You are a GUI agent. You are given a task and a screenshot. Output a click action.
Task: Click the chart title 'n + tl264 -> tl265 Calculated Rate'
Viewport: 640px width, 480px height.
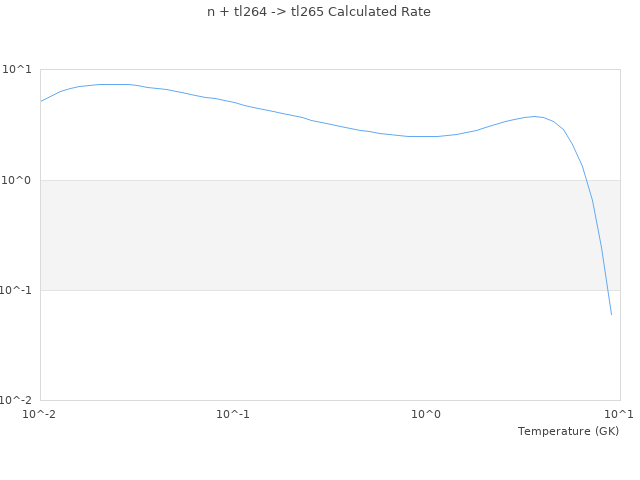319,12
